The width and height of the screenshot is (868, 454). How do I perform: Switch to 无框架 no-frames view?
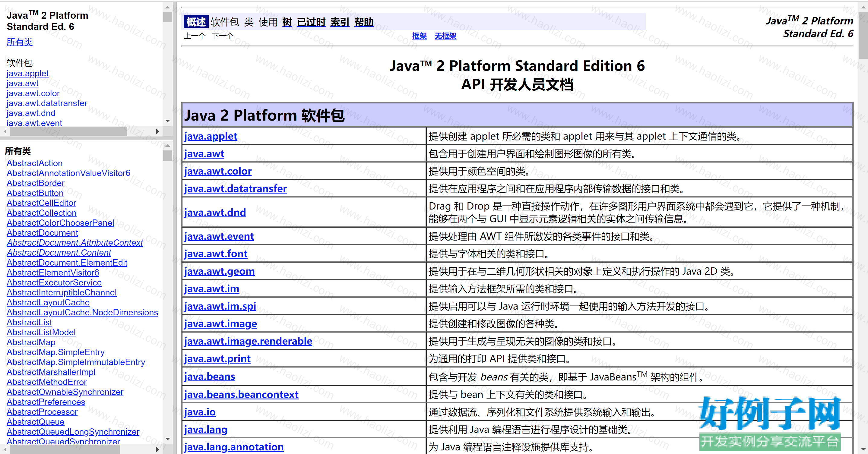point(445,36)
